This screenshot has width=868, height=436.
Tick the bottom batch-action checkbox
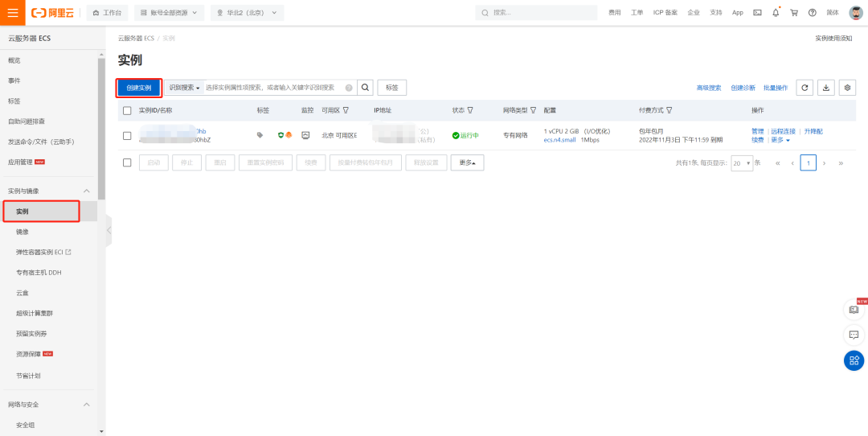click(127, 162)
